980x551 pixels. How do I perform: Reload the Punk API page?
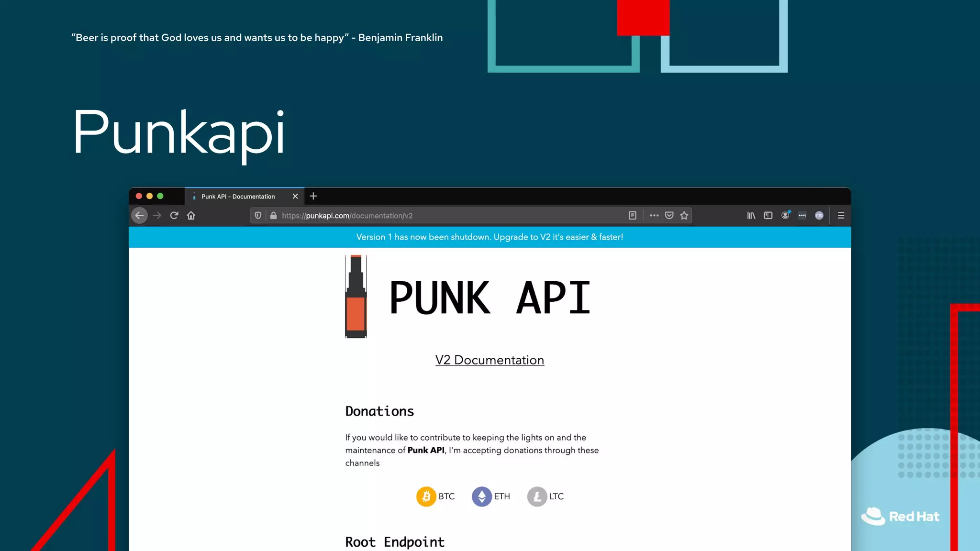(x=174, y=216)
